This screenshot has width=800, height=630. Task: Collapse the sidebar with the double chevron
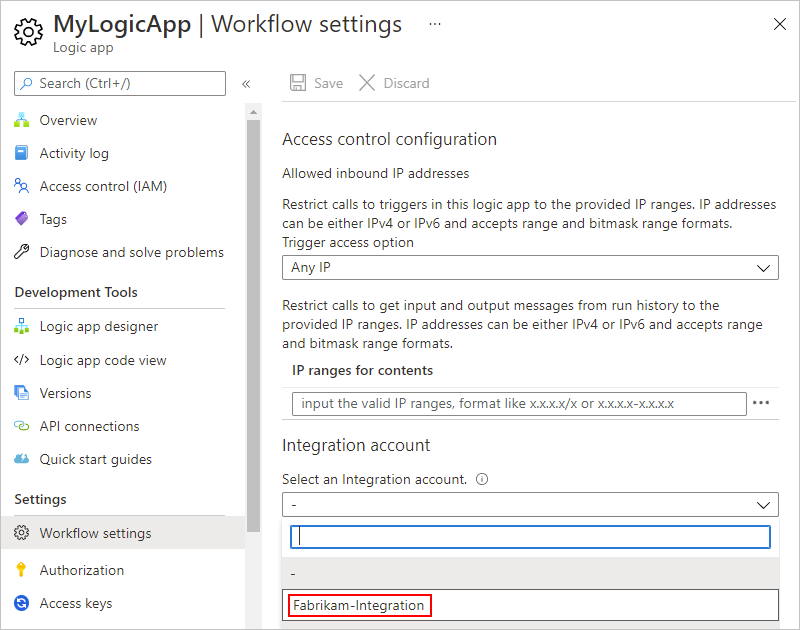(x=247, y=84)
